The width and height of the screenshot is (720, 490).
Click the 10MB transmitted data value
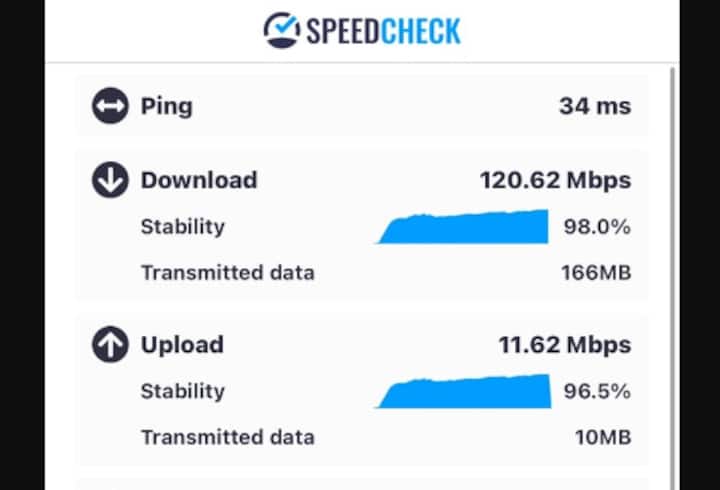pyautogui.click(x=601, y=437)
